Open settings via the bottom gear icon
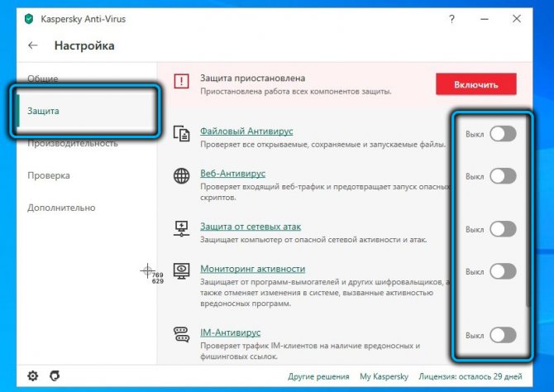Screen dimensions: 554x392 click(33, 375)
